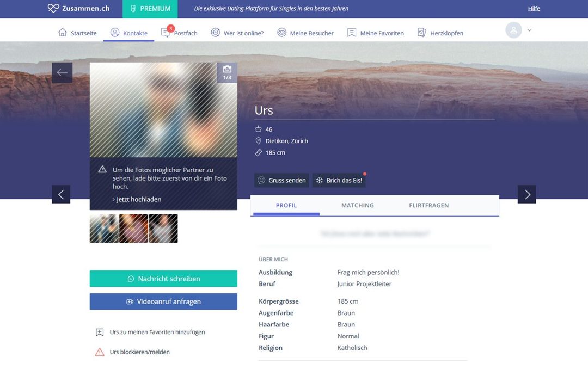This screenshot has width=588, height=370.
Task: Show previous profile with left chevron
Action: point(61,194)
